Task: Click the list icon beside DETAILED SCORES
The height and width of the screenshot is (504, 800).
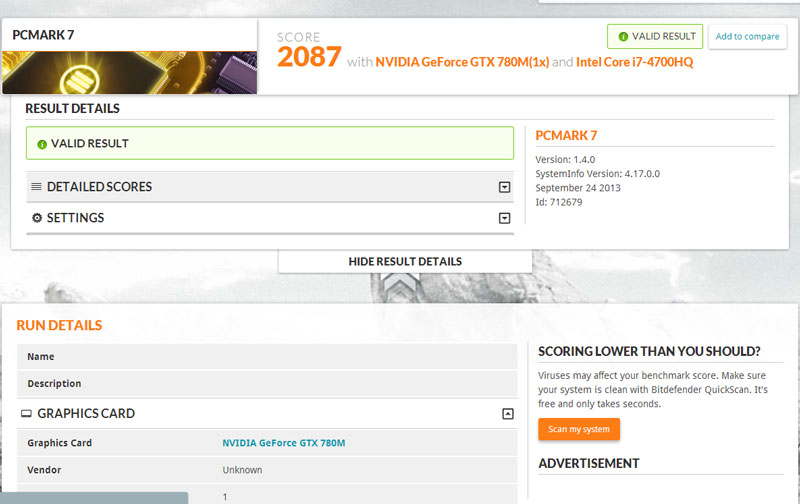Action: click(36, 187)
